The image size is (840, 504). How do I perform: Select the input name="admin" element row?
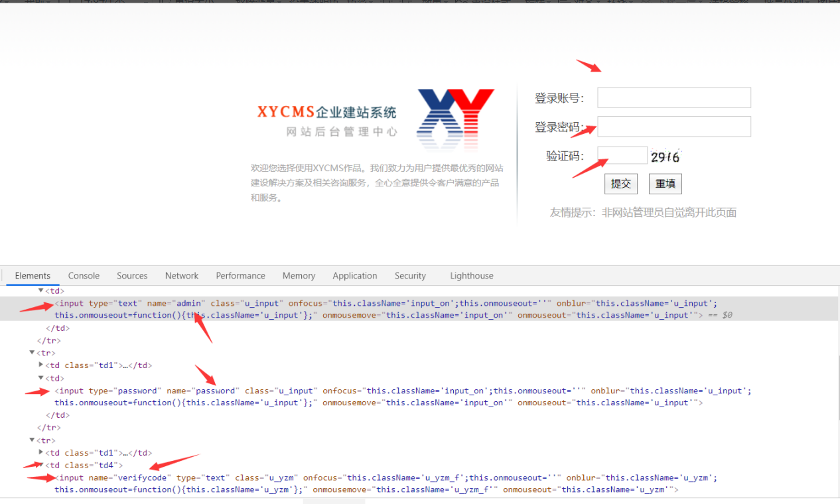point(419,309)
